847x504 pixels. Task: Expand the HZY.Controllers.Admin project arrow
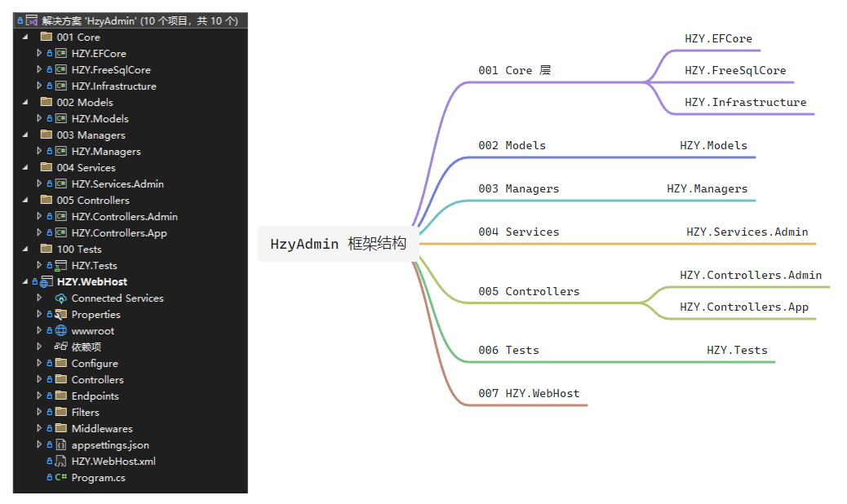tap(39, 217)
